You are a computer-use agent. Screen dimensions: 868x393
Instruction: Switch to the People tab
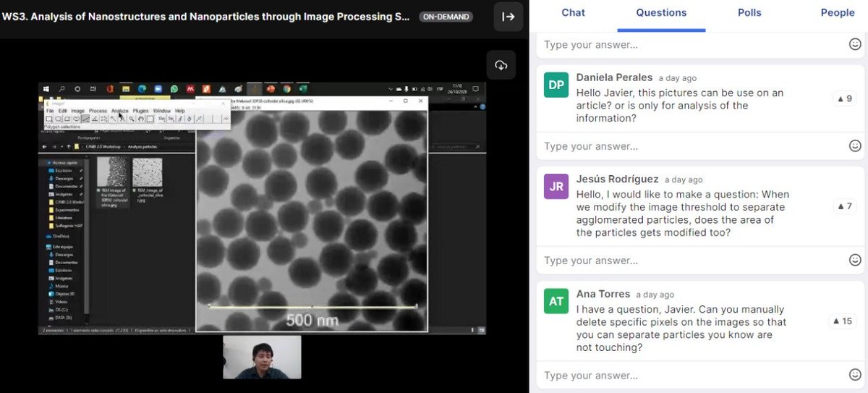click(838, 12)
